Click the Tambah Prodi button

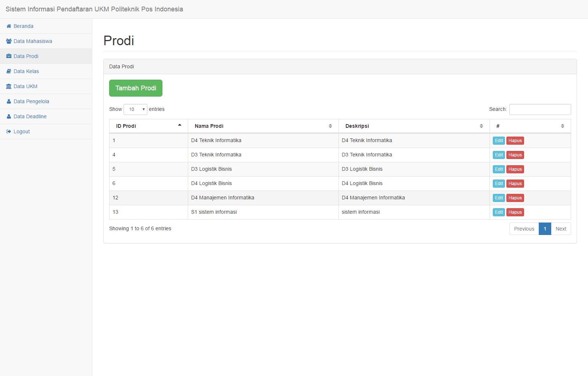(x=136, y=88)
